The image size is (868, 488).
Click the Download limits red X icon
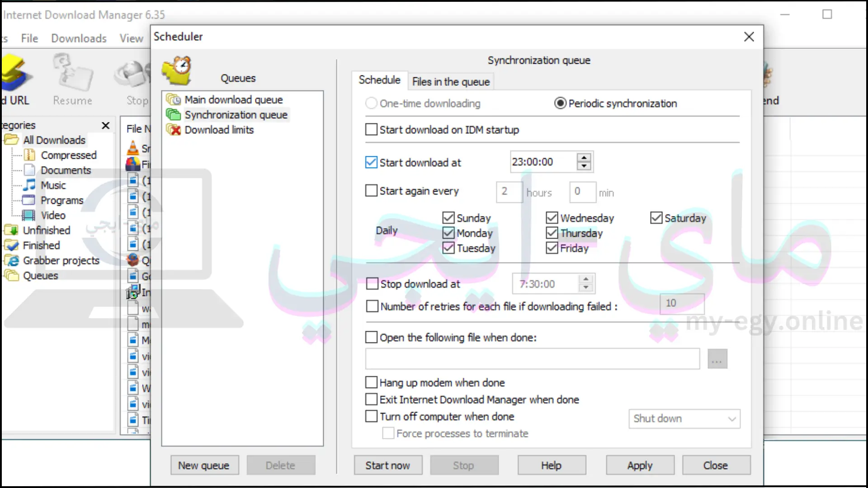[173, 130]
